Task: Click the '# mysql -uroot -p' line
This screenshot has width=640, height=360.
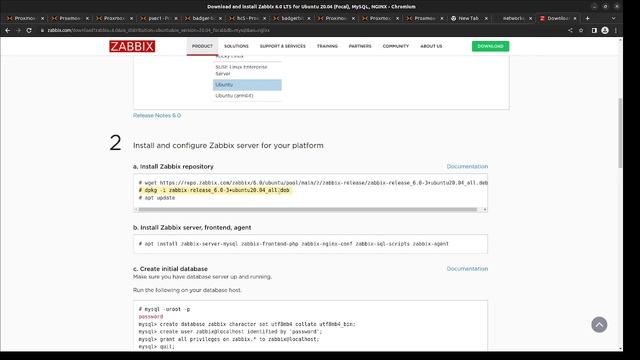Action: (164, 309)
